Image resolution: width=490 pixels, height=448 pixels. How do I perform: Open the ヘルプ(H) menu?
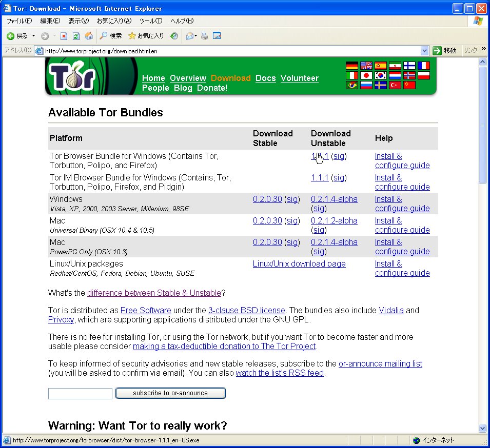tap(182, 21)
